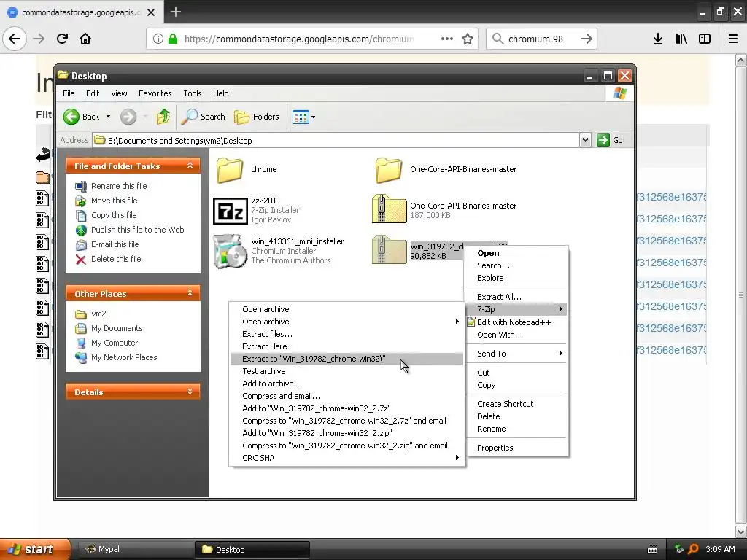Select One-Core-API-Binaries-master folder icon
This screenshot has width=747, height=560.
tap(389, 169)
